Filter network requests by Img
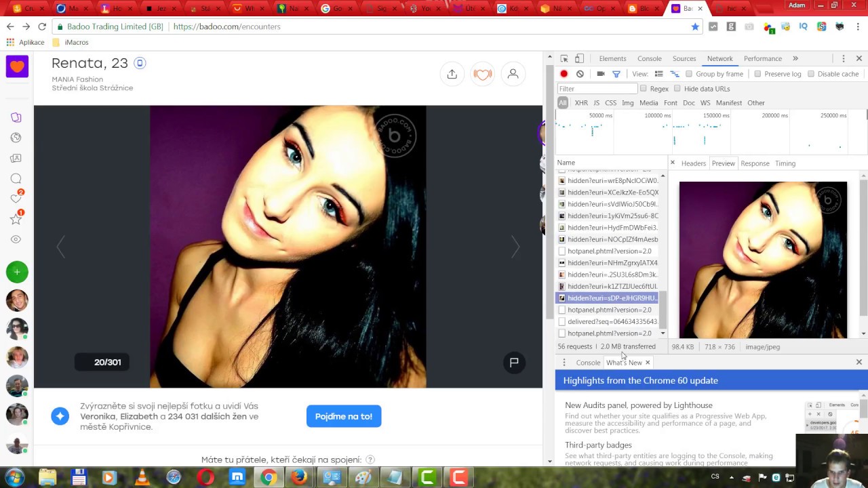This screenshot has width=868, height=488. click(x=628, y=103)
